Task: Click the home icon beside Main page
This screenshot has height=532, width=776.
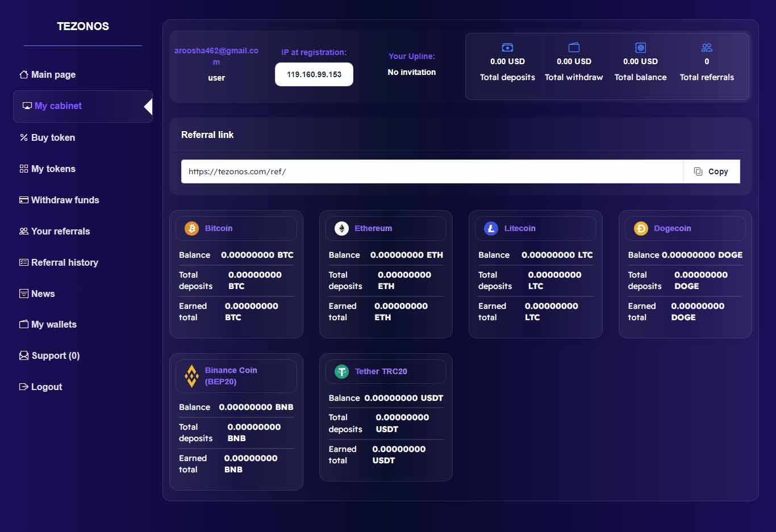Action: (24, 74)
